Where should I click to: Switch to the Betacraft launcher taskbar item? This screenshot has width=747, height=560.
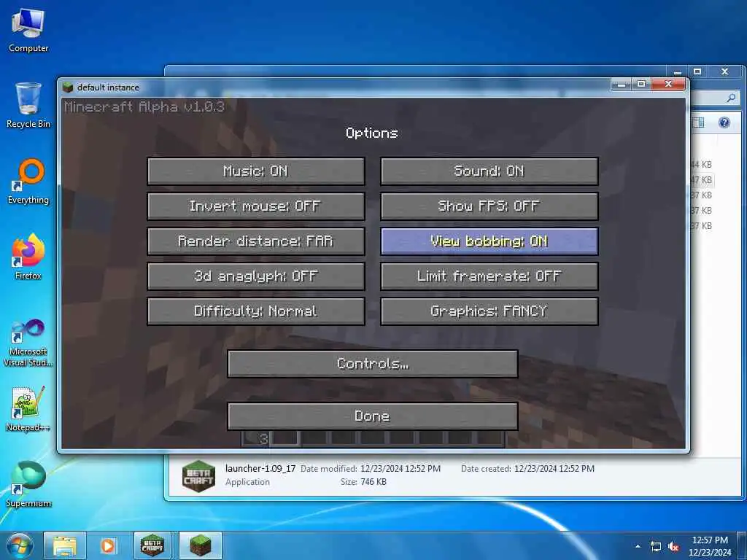click(x=152, y=546)
